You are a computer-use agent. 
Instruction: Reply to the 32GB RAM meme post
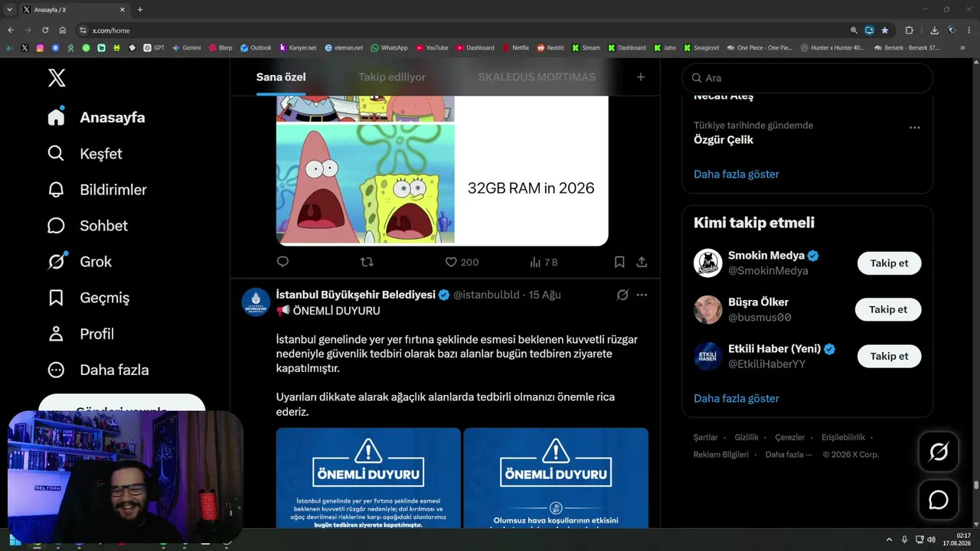click(x=283, y=262)
